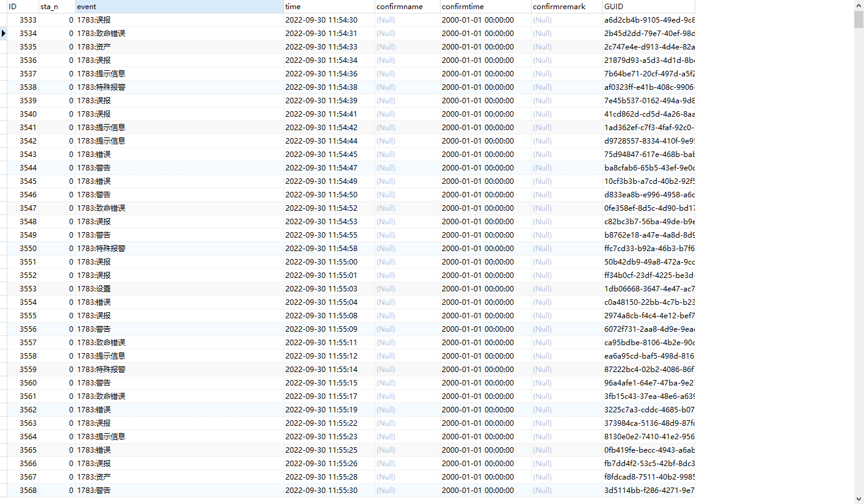
Task: Click the current row arrow indicator
Action: 4,33
